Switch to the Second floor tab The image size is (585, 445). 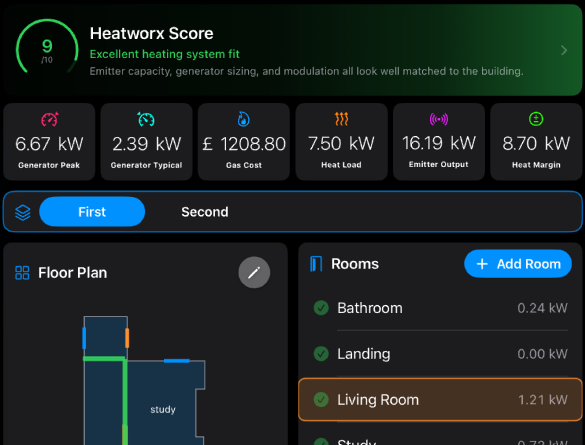pos(205,211)
